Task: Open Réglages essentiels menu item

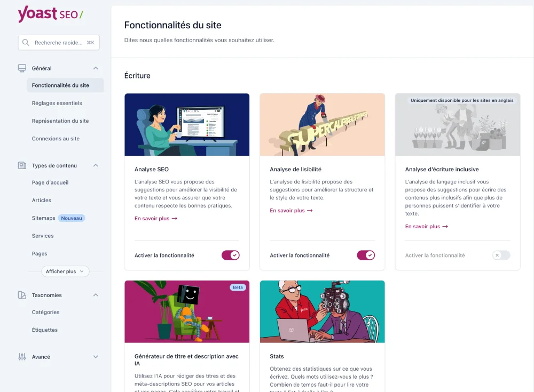Action: tap(57, 103)
